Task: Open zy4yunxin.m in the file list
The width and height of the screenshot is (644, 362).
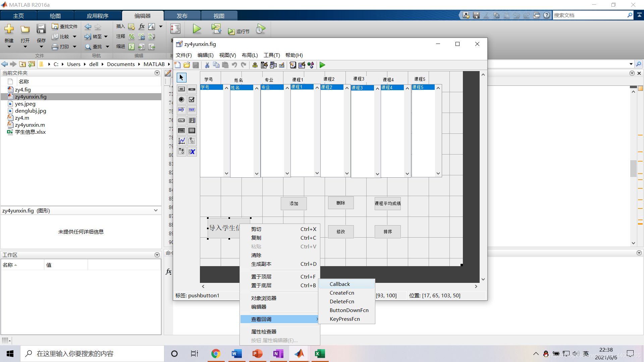Action: (x=30, y=125)
